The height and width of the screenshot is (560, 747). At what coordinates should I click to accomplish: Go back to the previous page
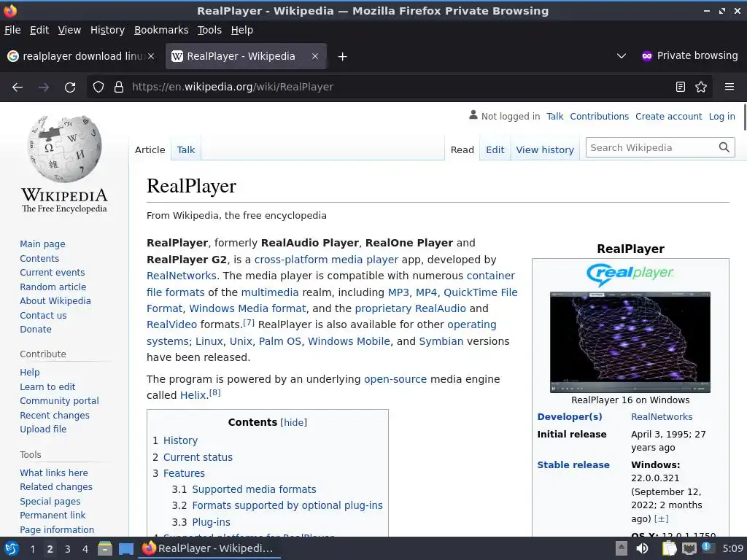click(18, 87)
